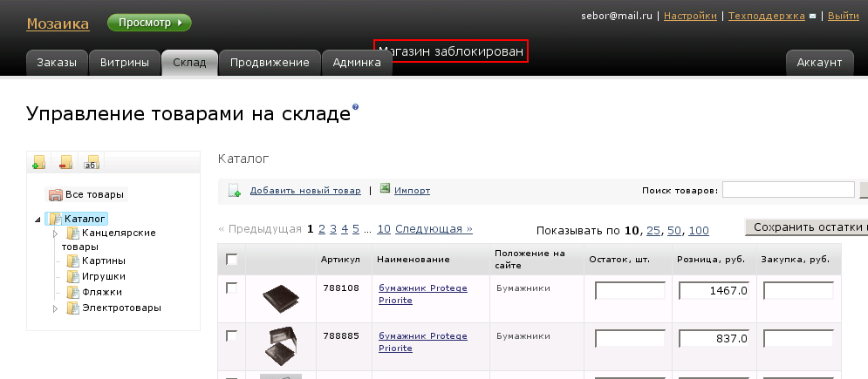Go to page 5 of the product list
The height and width of the screenshot is (379, 868).
[356, 229]
